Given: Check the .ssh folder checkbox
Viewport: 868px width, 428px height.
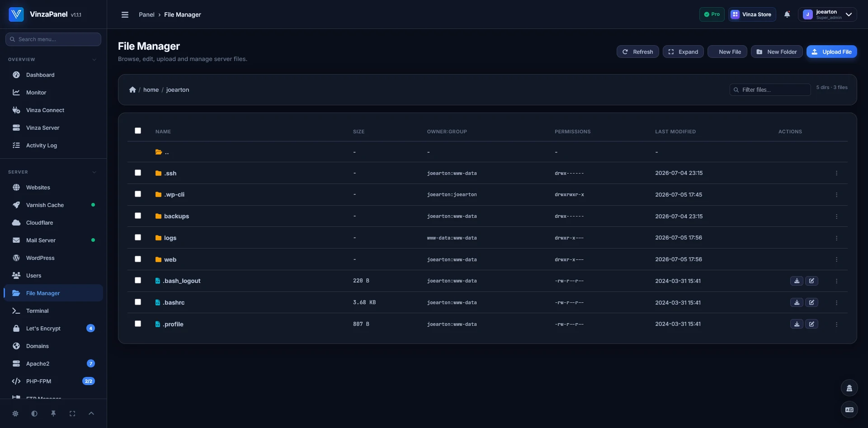Looking at the screenshot, I should pos(138,173).
